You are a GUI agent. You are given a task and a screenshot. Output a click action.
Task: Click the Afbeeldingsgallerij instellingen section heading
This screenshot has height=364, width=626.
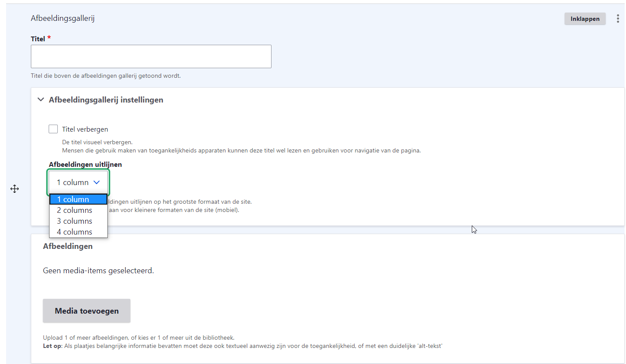(106, 100)
